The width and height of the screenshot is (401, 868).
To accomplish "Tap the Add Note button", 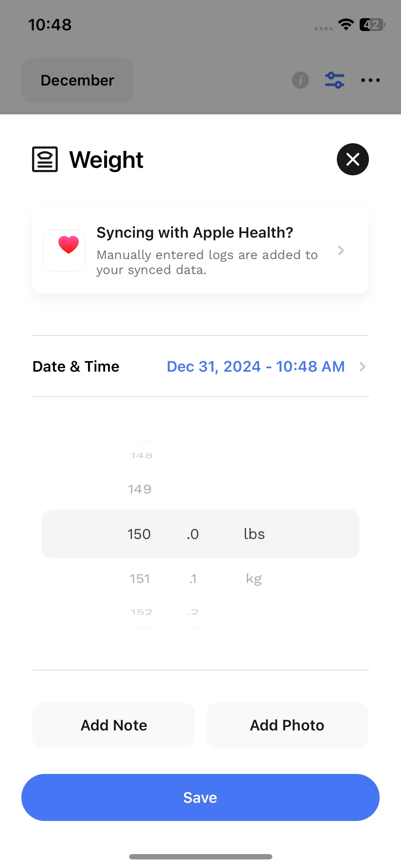I will 114,725.
